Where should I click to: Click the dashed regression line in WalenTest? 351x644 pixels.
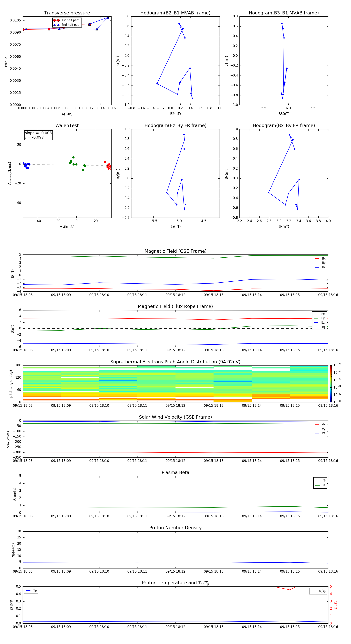coord(67,165)
